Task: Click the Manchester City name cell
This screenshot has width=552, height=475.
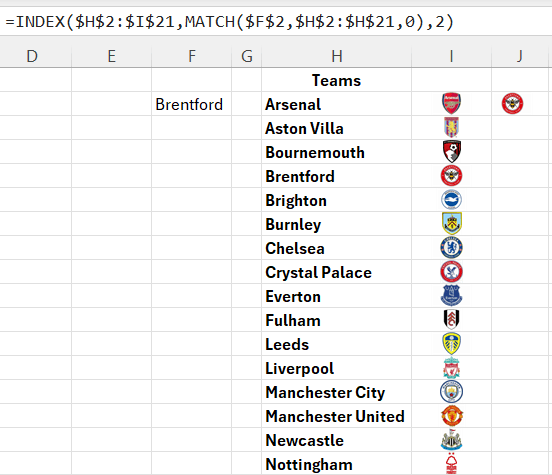Action: [x=337, y=392]
